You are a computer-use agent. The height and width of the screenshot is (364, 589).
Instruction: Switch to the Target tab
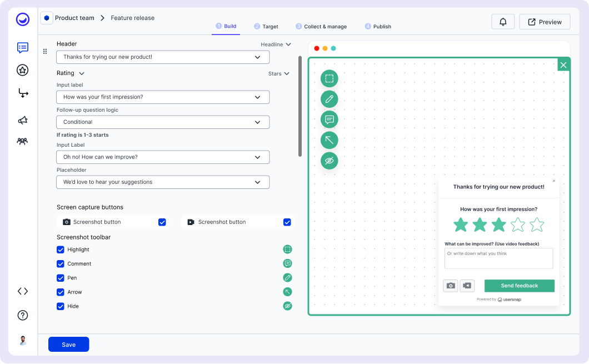266,26
